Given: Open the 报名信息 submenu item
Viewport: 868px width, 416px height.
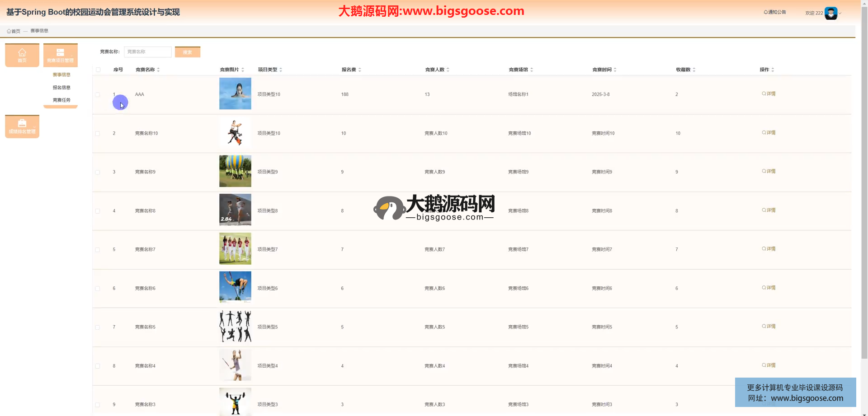Looking at the screenshot, I should coord(61,88).
